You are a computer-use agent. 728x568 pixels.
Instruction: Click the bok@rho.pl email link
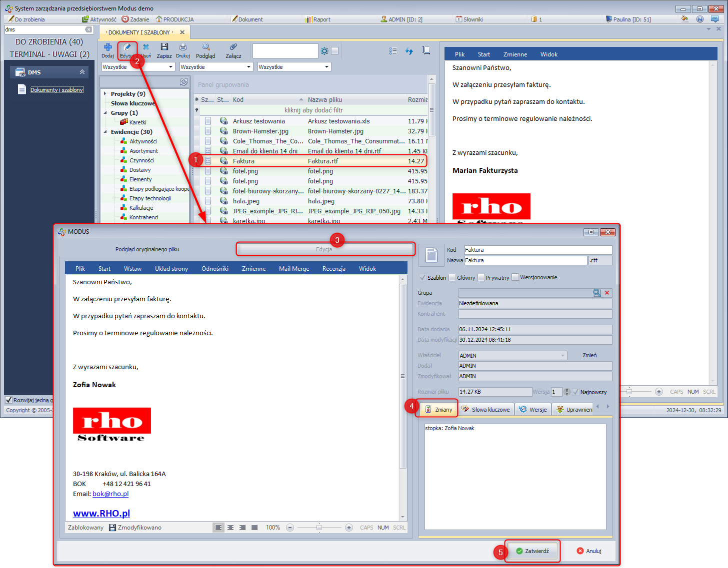110,494
